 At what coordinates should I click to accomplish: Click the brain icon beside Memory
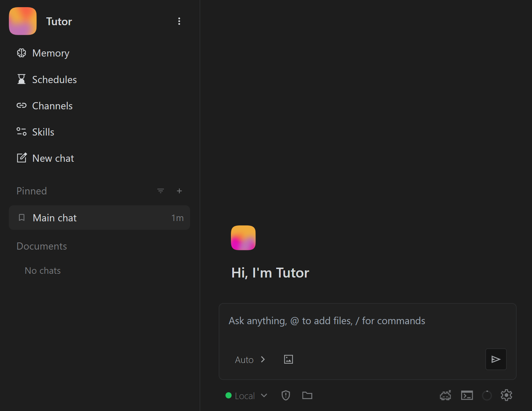[x=21, y=53]
